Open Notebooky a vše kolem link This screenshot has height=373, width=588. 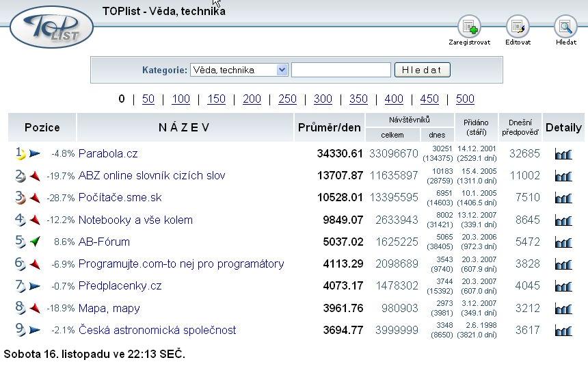(x=135, y=220)
